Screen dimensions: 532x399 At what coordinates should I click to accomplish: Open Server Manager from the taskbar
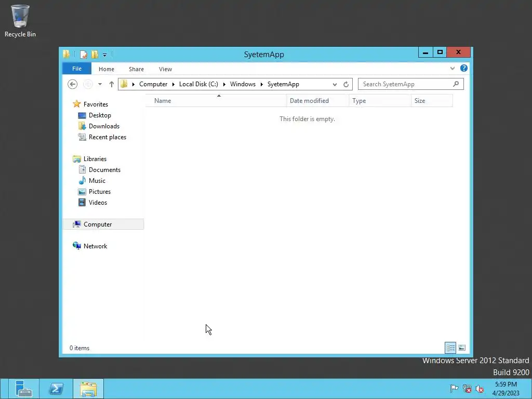(x=24, y=389)
